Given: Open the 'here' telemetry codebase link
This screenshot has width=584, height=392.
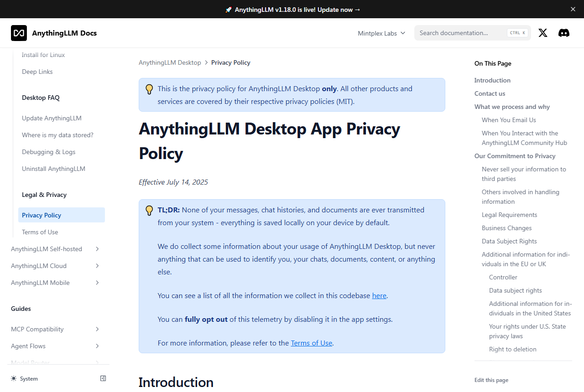Looking at the screenshot, I should point(379,295).
